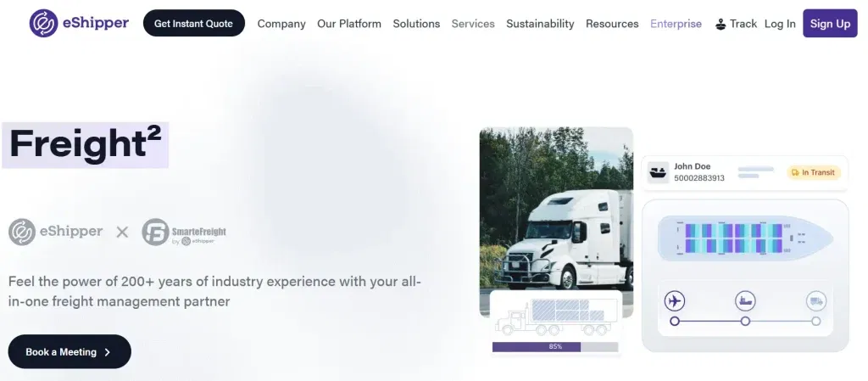Viewport: 868px width, 381px height.
Task: Click the SmarteFreight logo
Action: tap(184, 232)
